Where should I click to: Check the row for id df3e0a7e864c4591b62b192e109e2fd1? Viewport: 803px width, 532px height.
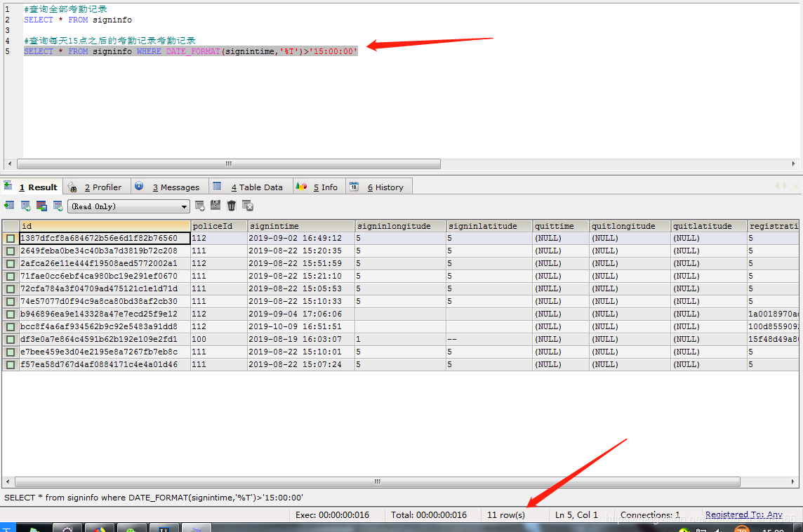click(11, 340)
